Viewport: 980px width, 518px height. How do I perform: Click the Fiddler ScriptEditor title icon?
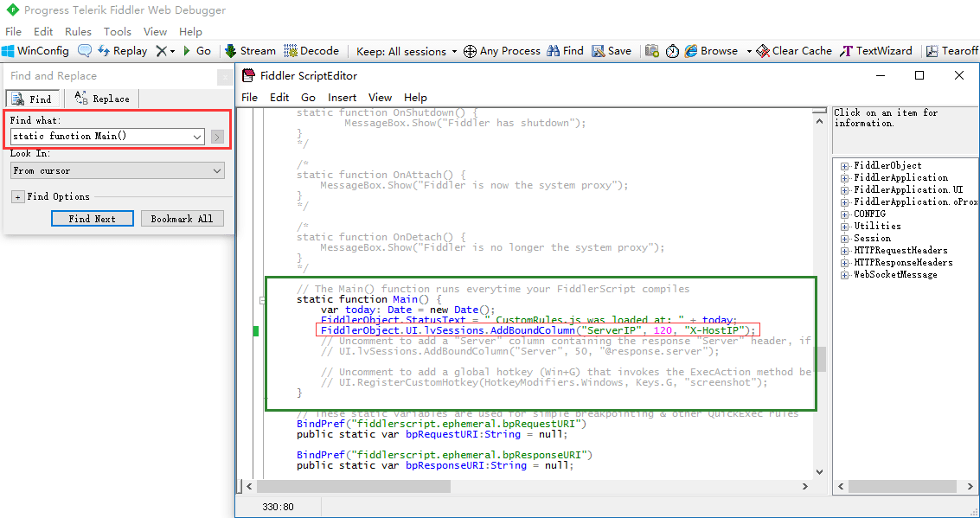(x=249, y=75)
